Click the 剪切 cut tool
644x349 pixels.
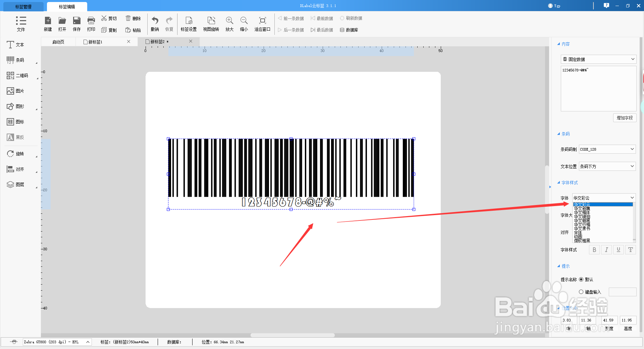(x=109, y=18)
